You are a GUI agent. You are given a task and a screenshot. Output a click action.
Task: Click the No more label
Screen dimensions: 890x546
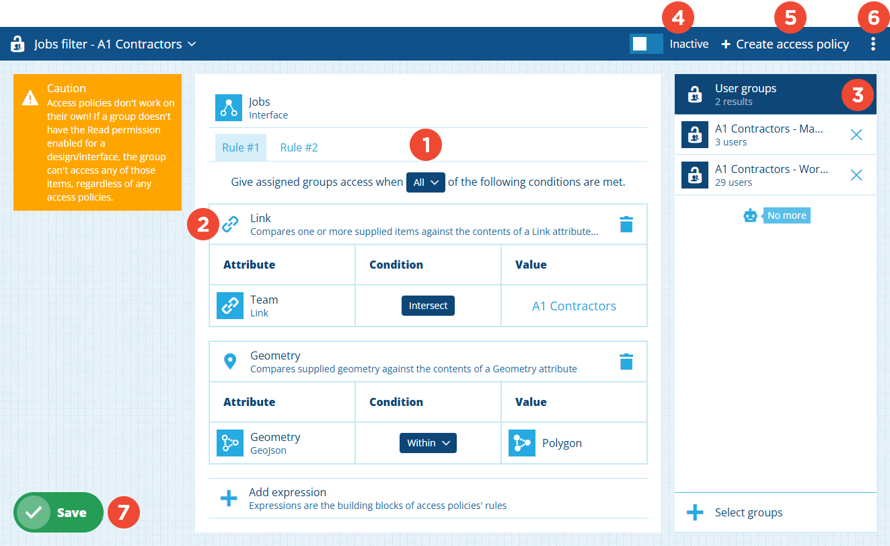tap(787, 215)
